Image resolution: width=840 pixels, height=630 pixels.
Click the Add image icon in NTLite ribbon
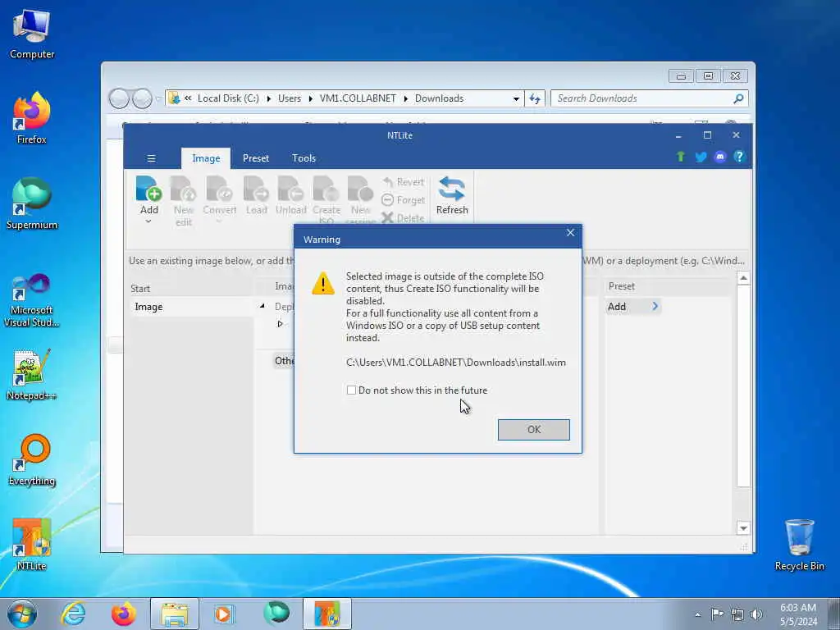coord(149,189)
